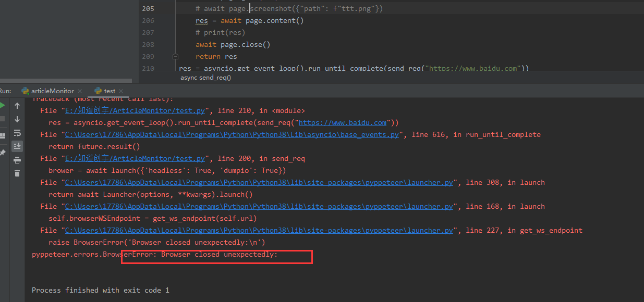
Task: Clear all console output with the trash icon
Action: click(x=17, y=172)
